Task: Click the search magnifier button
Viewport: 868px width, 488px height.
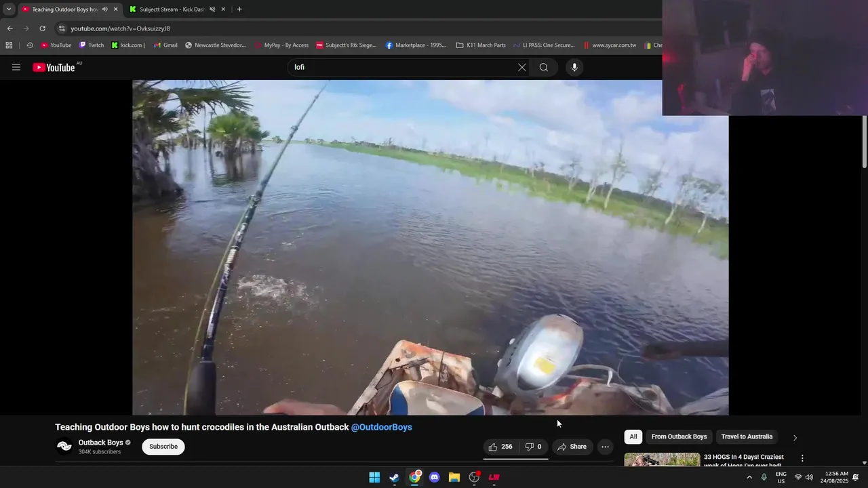Action: 544,67
